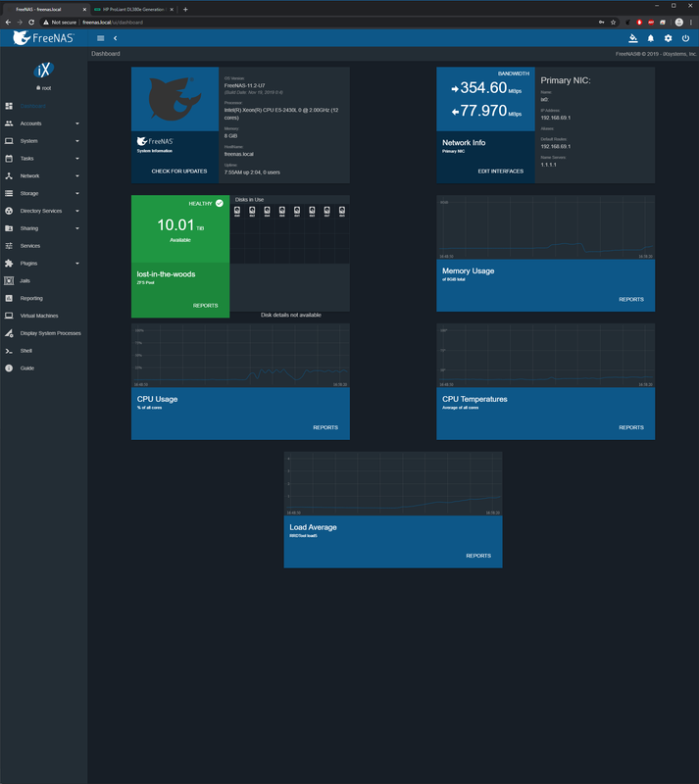Click EDIT INTERFACES on Network Info card
Image resolution: width=699 pixels, height=784 pixels.
500,171
